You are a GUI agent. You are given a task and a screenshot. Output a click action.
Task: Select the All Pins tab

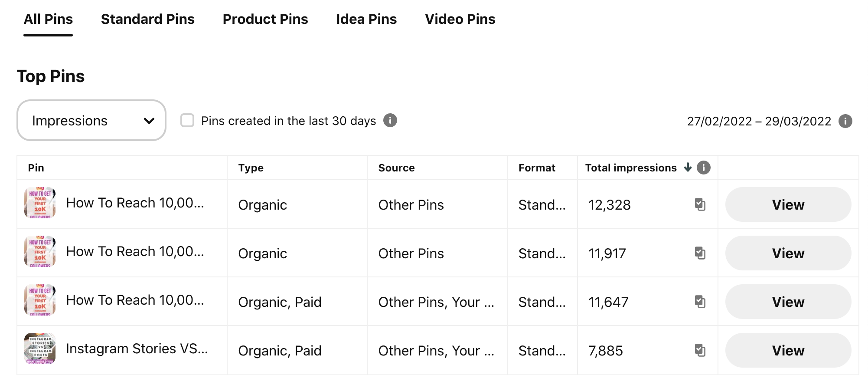[48, 19]
